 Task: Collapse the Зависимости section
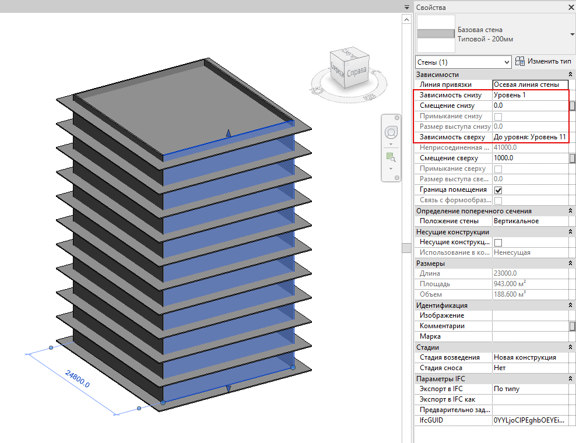pyautogui.click(x=570, y=75)
